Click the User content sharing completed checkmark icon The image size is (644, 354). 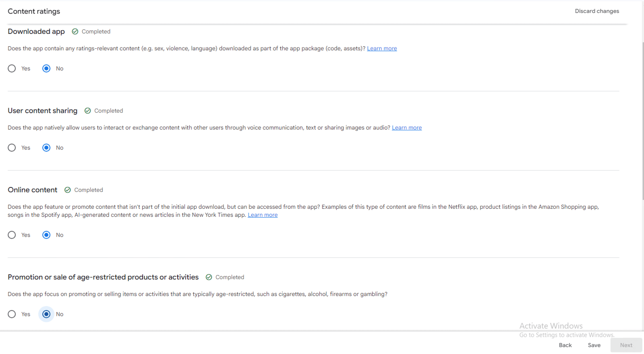point(87,111)
